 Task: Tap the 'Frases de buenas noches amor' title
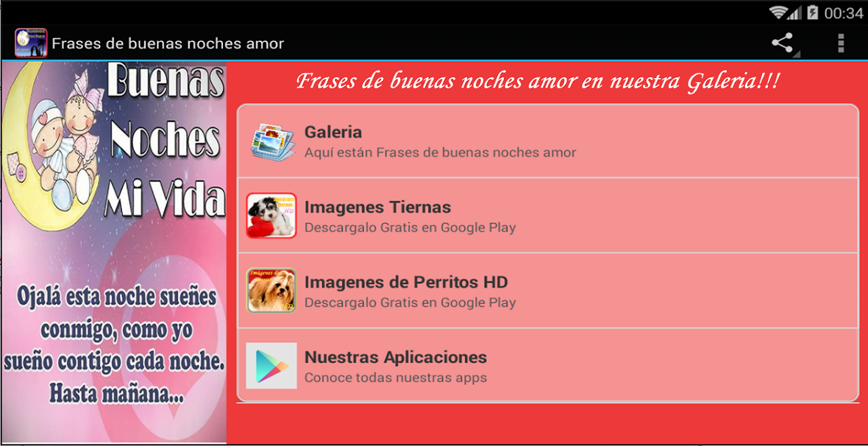[168, 43]
